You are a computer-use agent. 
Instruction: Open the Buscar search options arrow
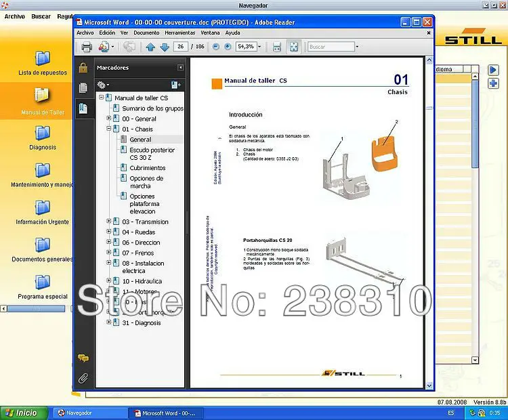click(x=357, y=47)
